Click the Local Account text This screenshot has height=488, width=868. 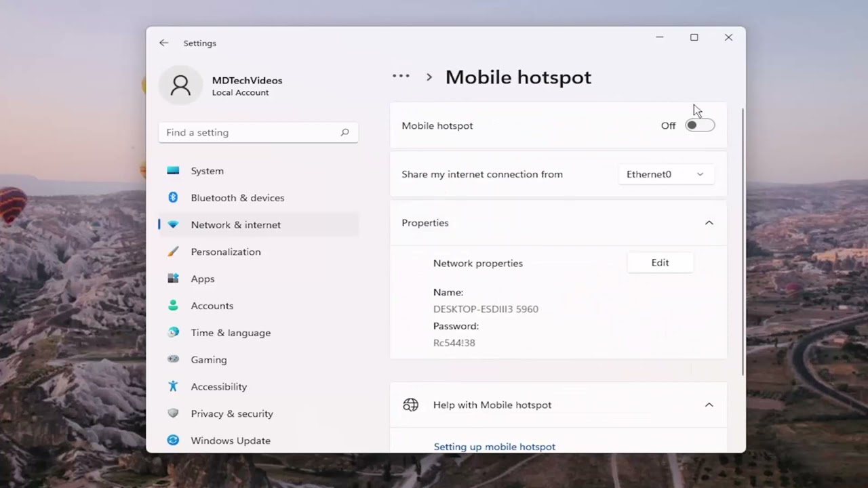pyautogui.click(x=240, y=93)
